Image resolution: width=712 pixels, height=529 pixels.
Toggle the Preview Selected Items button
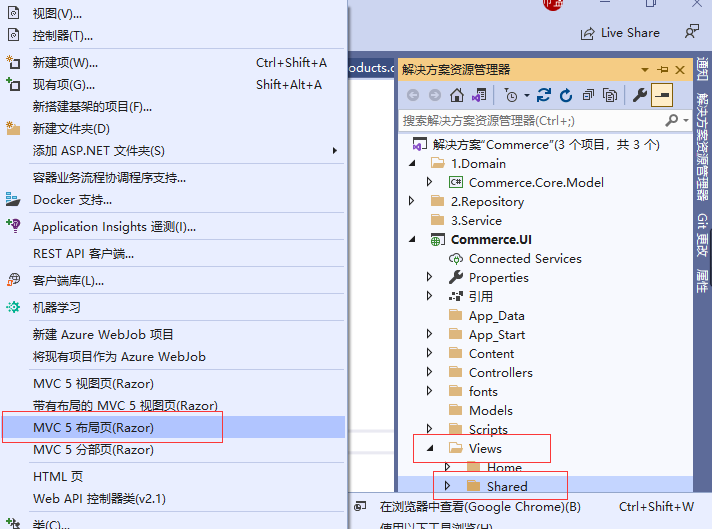(662, 95)
